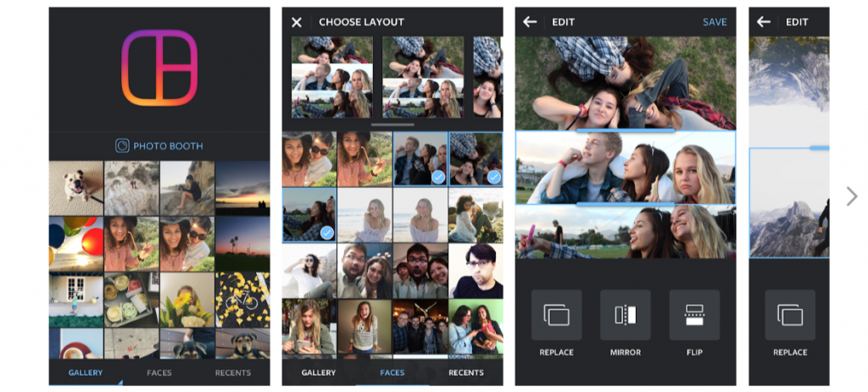Pick group of men at night photo

420,326
